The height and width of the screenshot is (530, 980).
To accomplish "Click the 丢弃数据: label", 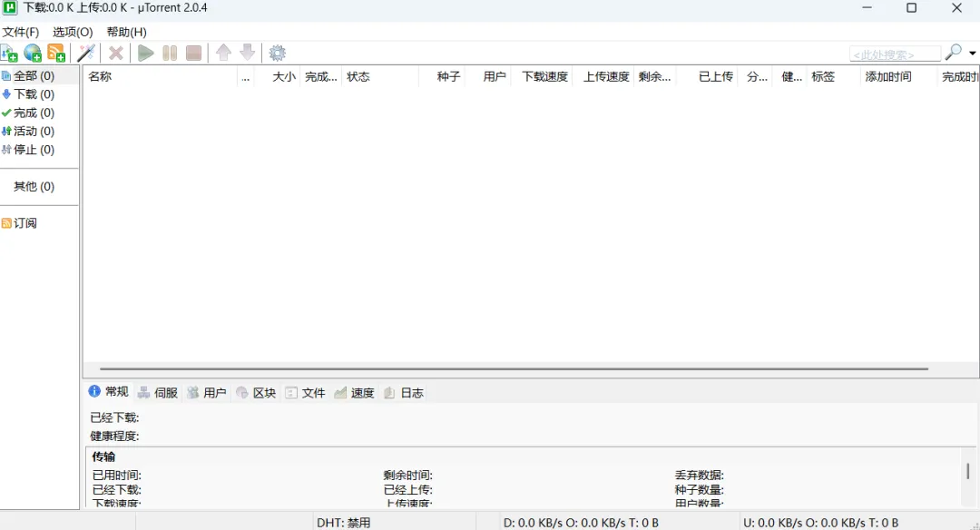I will [700, 476].
